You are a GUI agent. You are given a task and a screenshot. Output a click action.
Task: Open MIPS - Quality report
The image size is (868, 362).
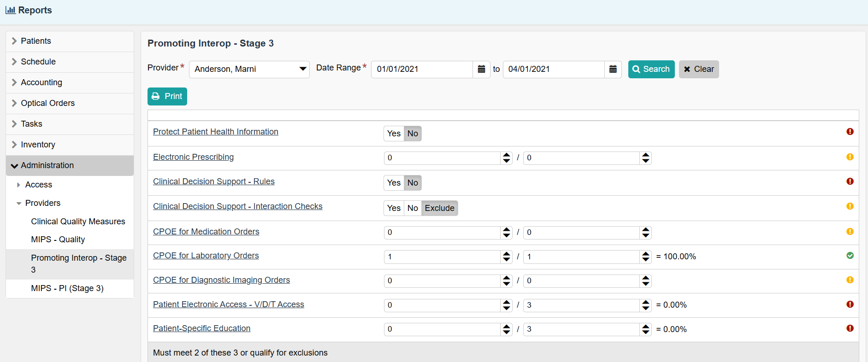(58, 239)
